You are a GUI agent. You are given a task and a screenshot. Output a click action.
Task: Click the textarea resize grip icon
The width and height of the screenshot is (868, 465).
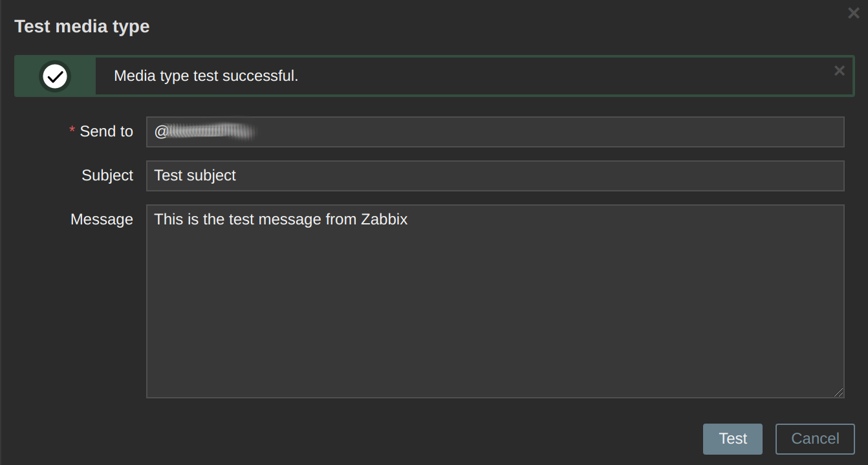click(838, 392)
